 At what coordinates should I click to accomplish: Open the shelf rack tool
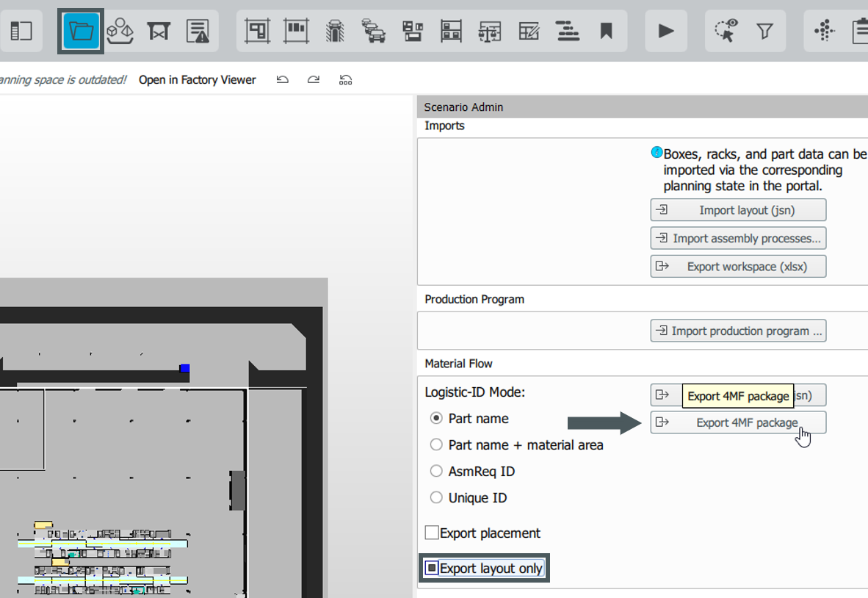coord(451,30)
